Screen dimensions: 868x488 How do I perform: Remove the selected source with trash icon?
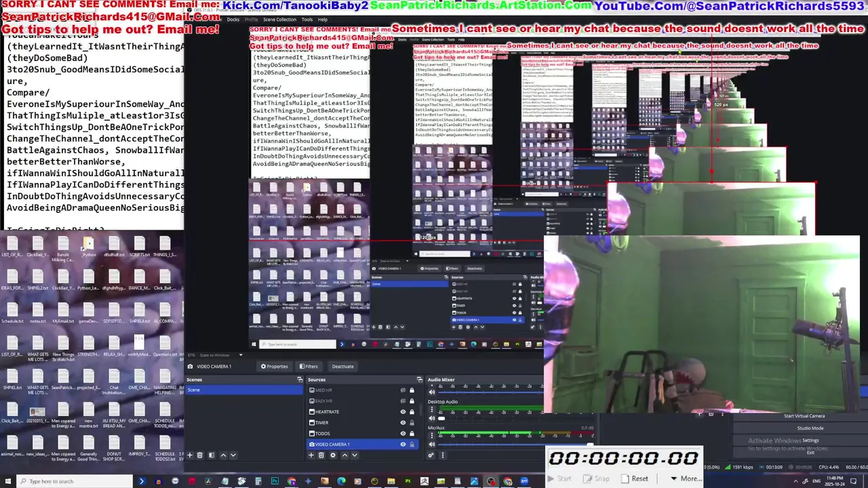click(321, 455)
